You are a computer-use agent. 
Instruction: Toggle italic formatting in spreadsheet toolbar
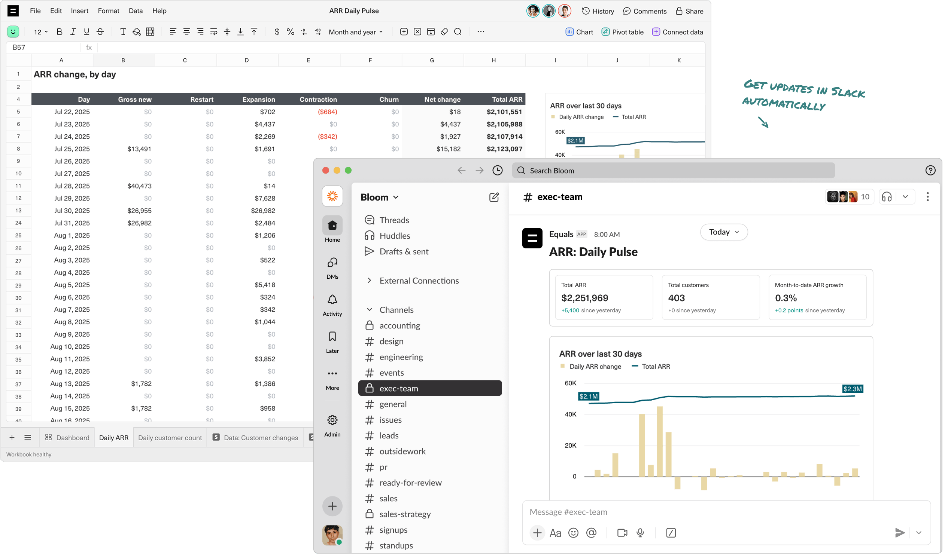73,32
